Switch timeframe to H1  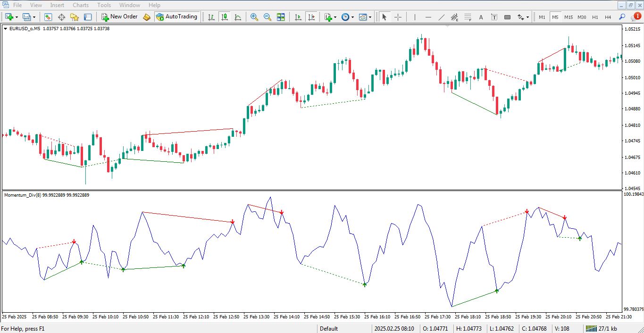[x=595, y=17]
